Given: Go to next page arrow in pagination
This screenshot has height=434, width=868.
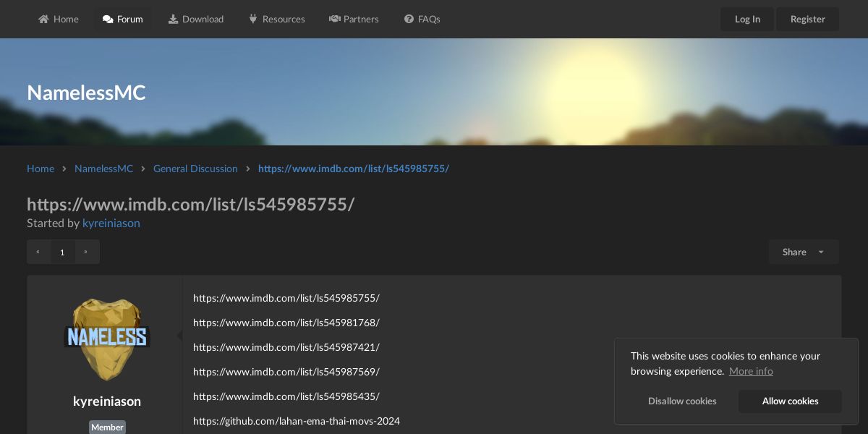Looking at the screenshot, I should (x=86, y=252).
